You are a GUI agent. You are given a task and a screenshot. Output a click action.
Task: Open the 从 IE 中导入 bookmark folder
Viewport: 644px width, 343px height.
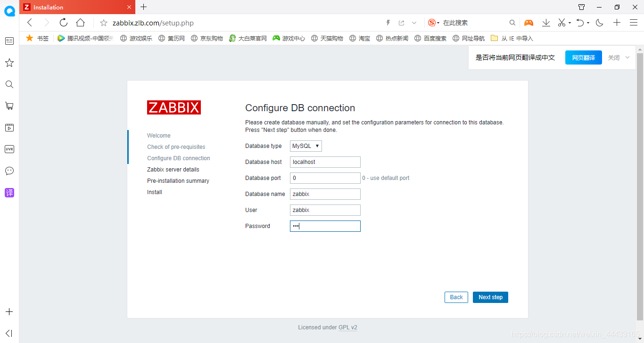click(x=512, y=38)
